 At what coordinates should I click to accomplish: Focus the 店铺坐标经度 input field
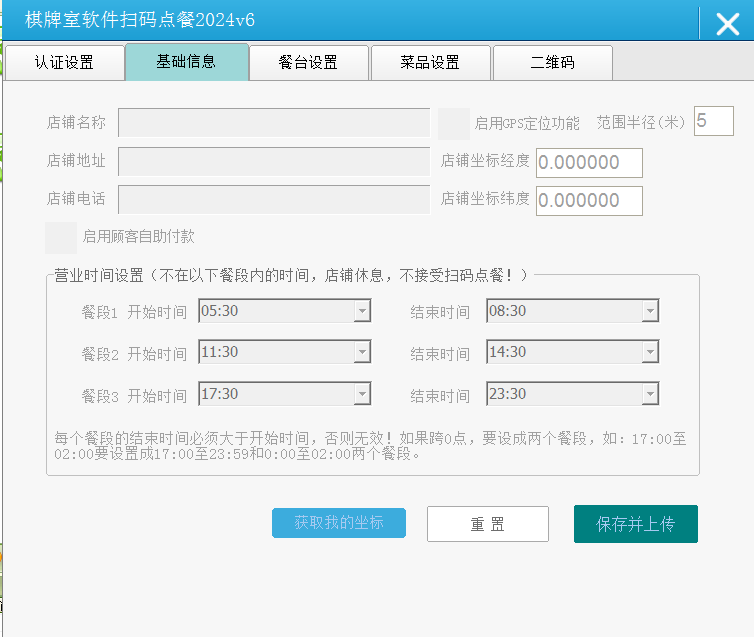589,163
